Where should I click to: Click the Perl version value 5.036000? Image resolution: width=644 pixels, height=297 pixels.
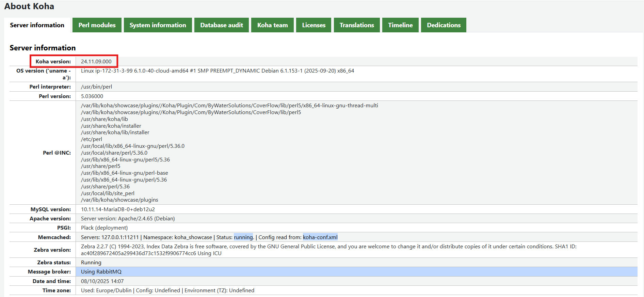point(92,96)
